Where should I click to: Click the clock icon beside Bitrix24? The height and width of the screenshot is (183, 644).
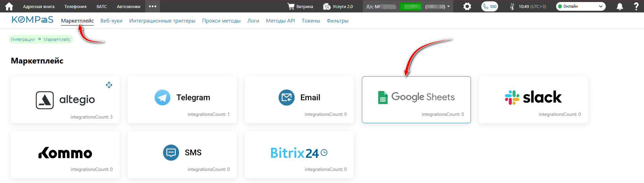coord(324,152)
